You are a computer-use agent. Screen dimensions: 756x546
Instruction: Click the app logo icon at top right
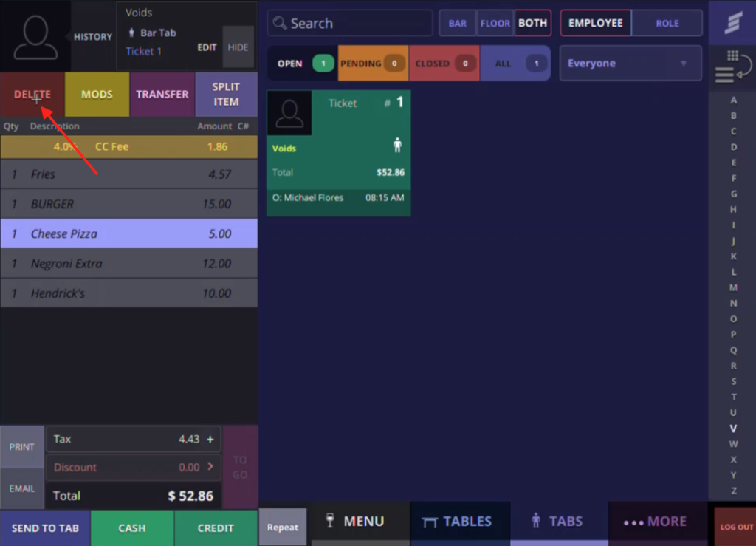(732, 22)
